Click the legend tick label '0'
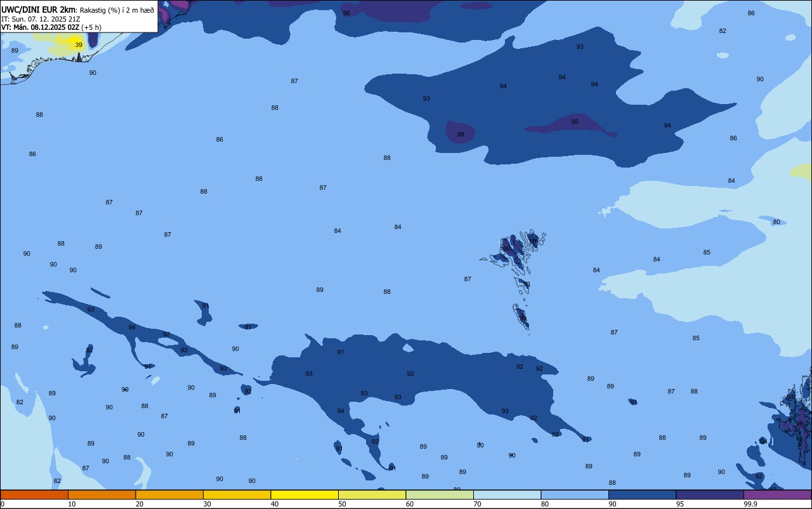Image resolution: width=812 pixels, height=509 pixels. pyautogui.click(x=3, y=504)
